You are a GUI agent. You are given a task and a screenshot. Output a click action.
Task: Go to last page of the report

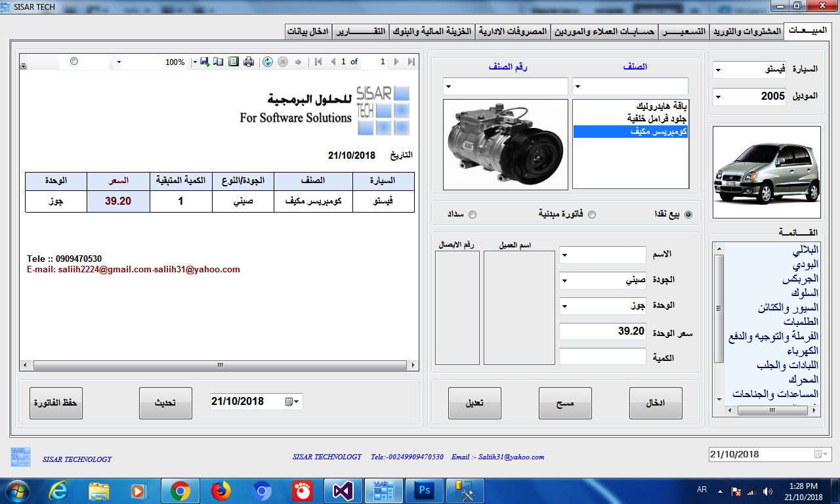click(411, 62)
